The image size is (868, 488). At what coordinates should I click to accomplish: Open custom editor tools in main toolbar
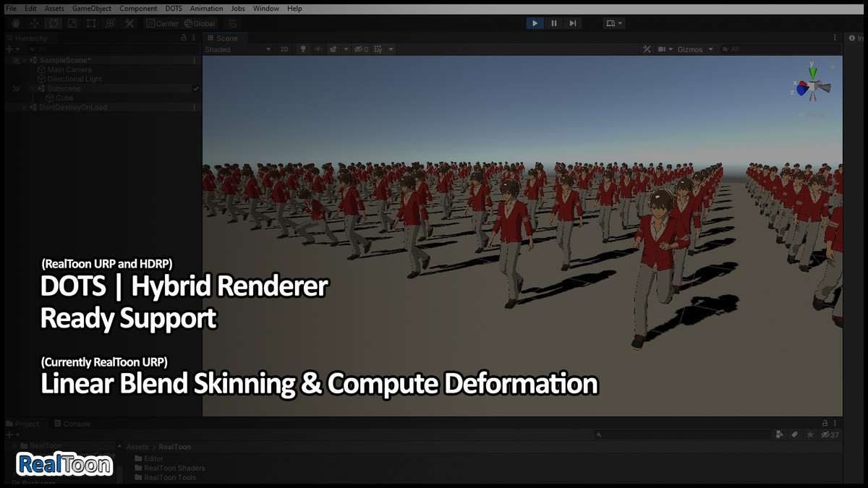129,23
